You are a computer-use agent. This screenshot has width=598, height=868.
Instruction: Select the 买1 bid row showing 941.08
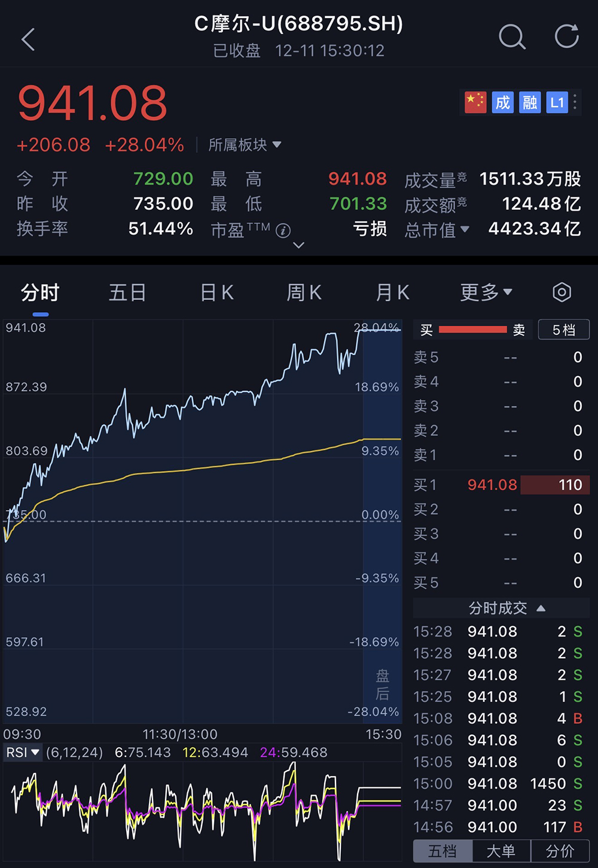[x=501, y=485]
